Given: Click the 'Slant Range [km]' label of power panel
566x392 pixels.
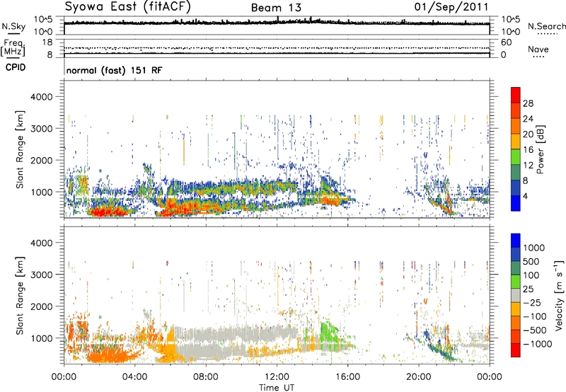Looking at the screenshot, I should click(20, 149).
